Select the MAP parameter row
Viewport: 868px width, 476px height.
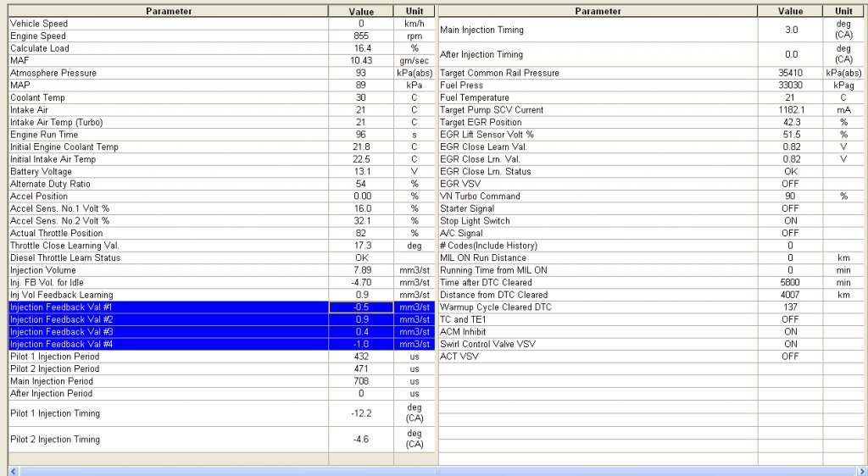tap(222, 86)
